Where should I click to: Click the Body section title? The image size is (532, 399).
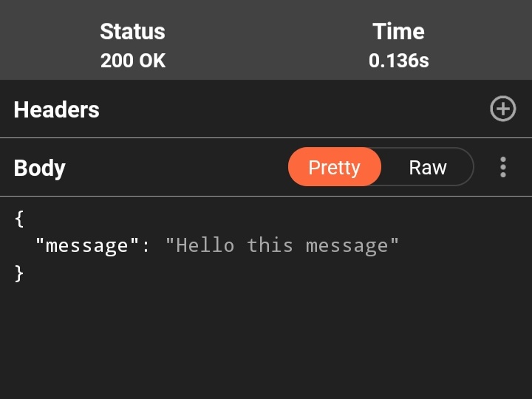point(39,168)
